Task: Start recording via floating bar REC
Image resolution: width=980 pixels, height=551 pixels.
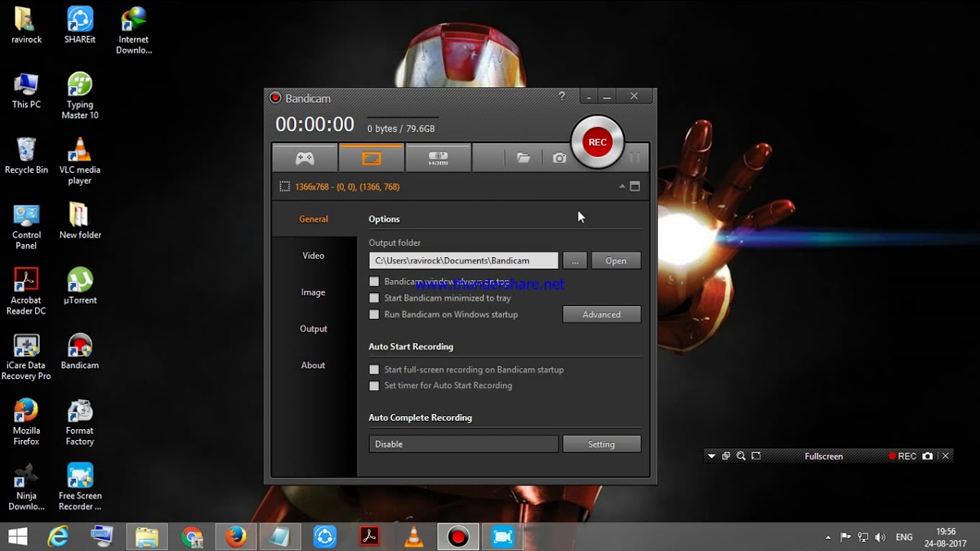Action: pos(902,456)
